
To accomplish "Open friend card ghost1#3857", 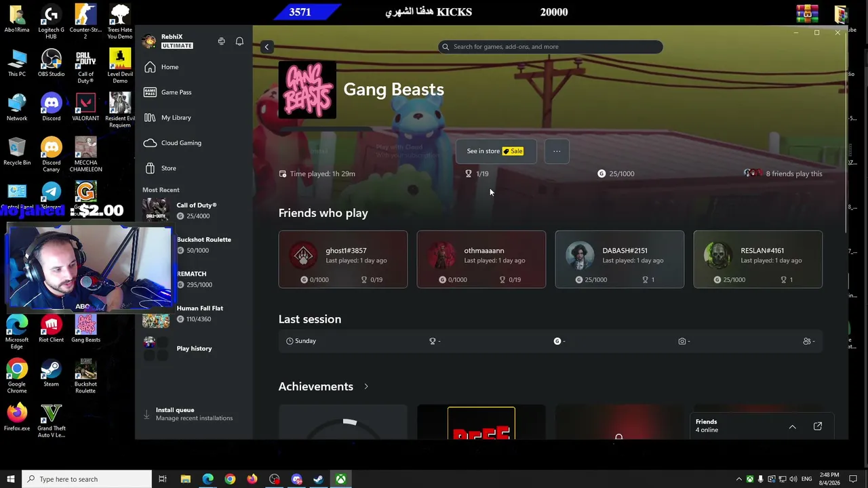I will pyautogui.click(x=343, y=260).
